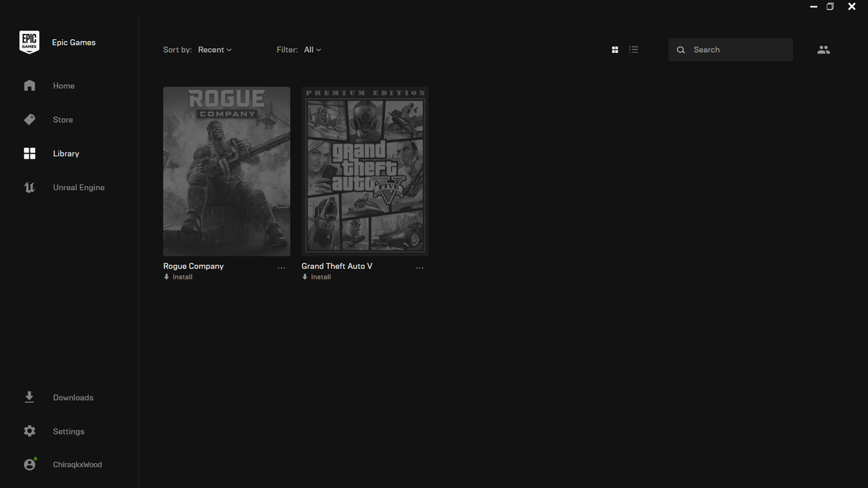This screenshot has width=868, height=488.
Task: Click the search magnifier icon
Action: point(681,49)
